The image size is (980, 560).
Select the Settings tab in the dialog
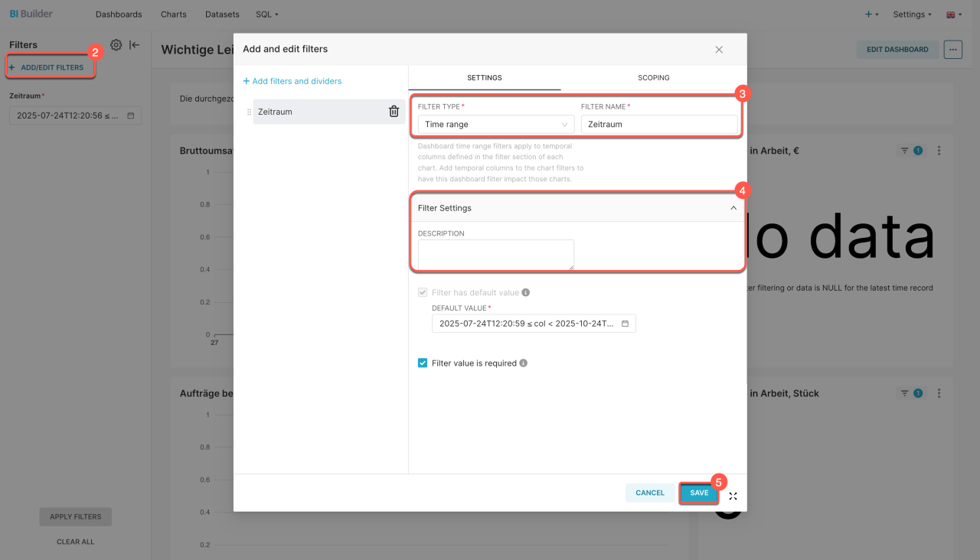click(x=485, y=78)
